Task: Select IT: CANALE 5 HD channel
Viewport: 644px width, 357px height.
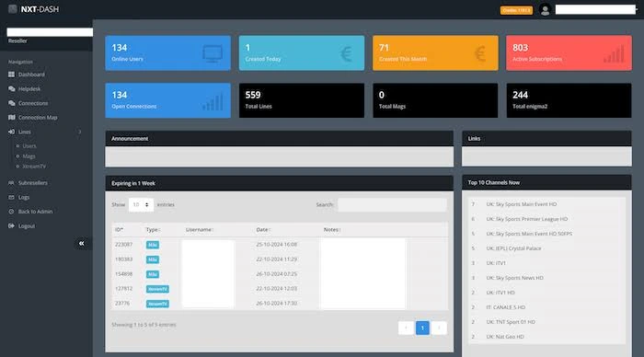Action: [x=506, y=307]
